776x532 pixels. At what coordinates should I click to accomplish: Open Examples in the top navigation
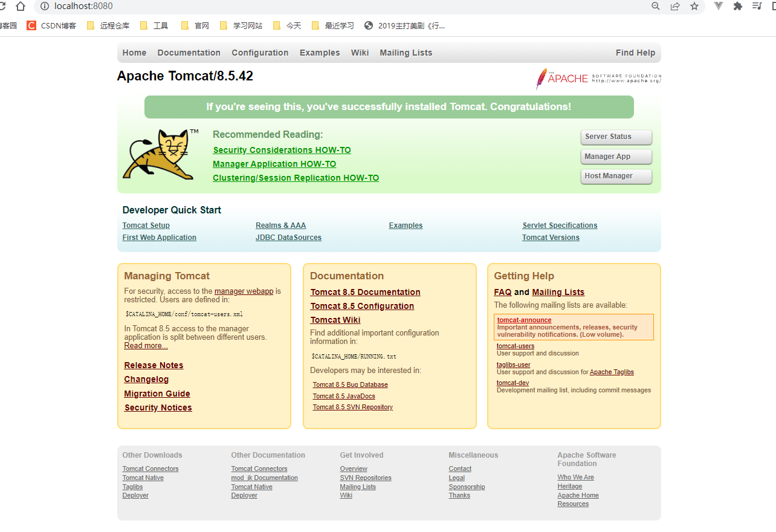click(x=320, y=53)
